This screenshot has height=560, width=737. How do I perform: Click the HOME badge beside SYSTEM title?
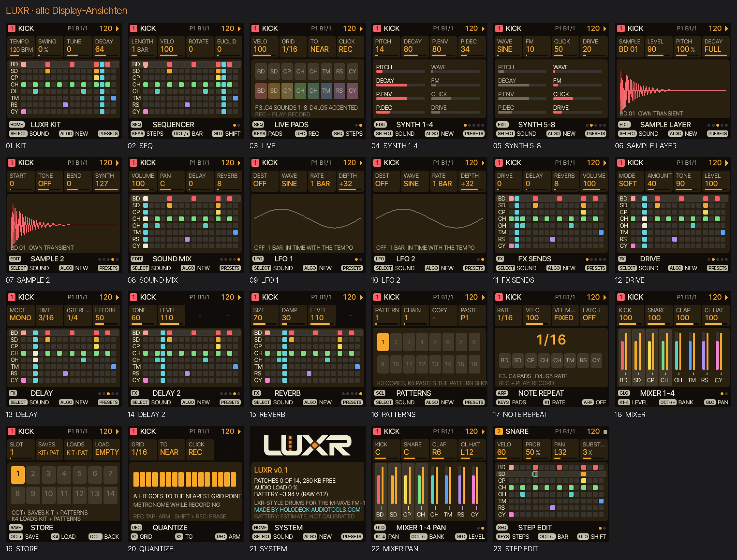point(260,528)
